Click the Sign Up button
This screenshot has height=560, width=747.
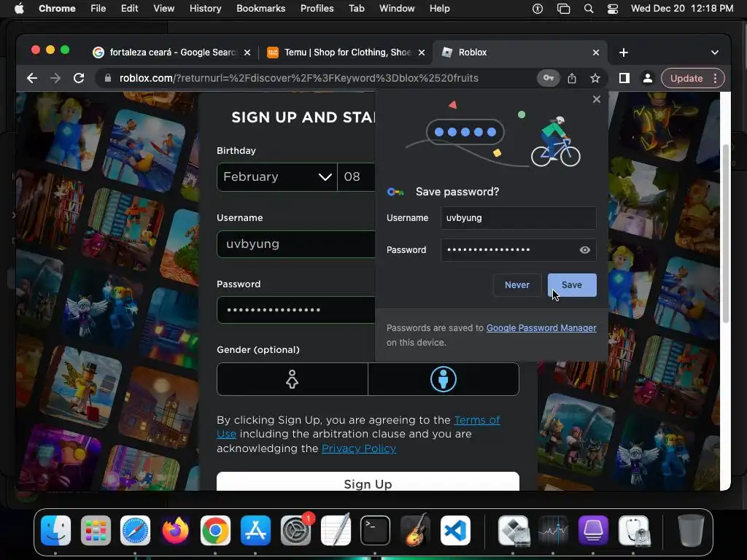(x=368, y=481)
